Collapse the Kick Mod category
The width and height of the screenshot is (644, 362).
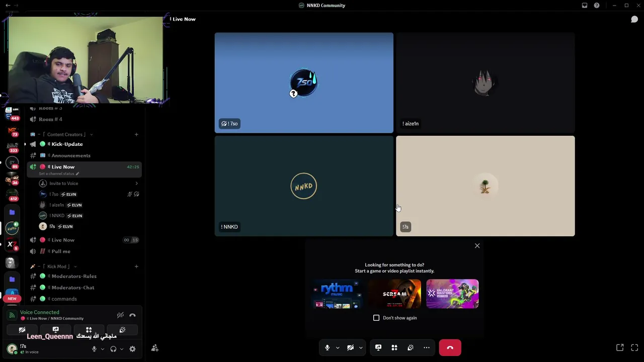click(x=57, y=266)
